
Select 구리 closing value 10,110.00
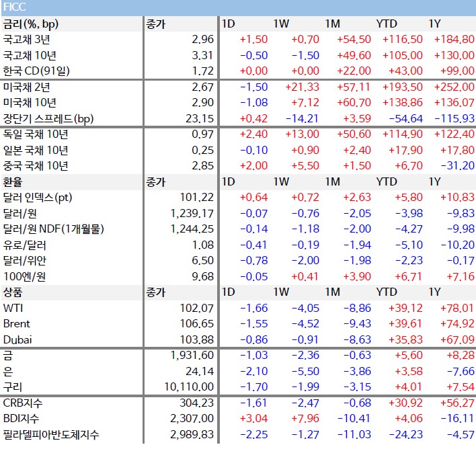pos(189,386)
